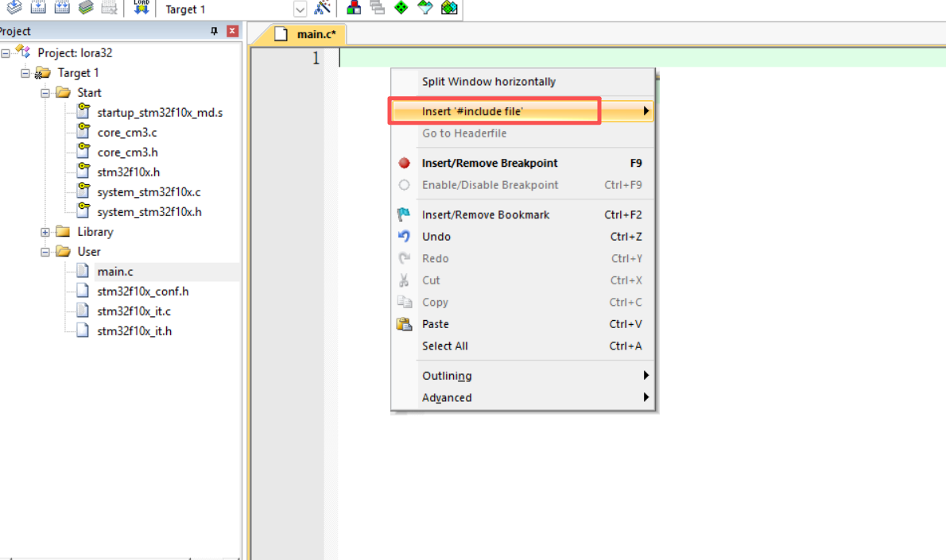946x560 pixels.
Task: Launch the Pack Installer toolbar icon
Action: click(x=449, y=8)
